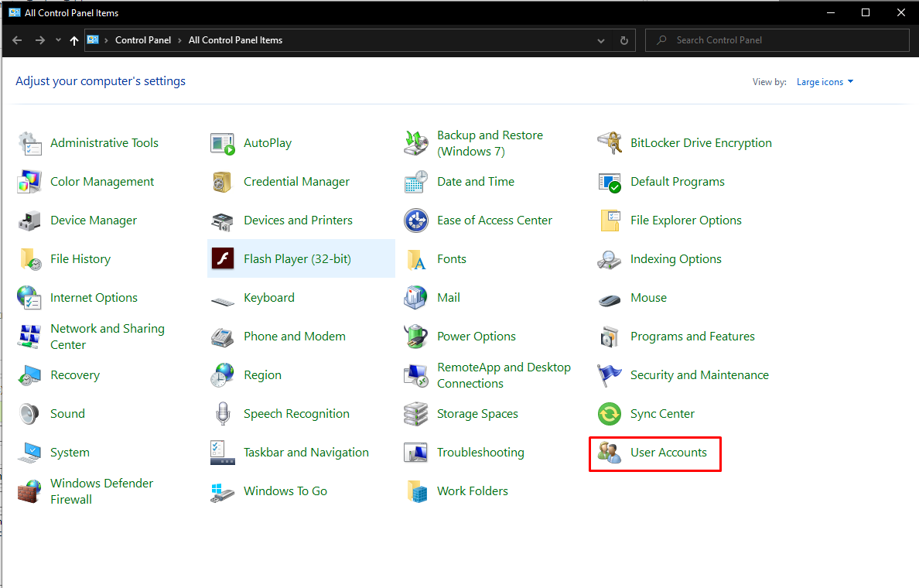Open the RemoteApp and Desktop Connections icon
This screenshot has height=588, width=919.
pyautogui.click(x=416, y=376)
